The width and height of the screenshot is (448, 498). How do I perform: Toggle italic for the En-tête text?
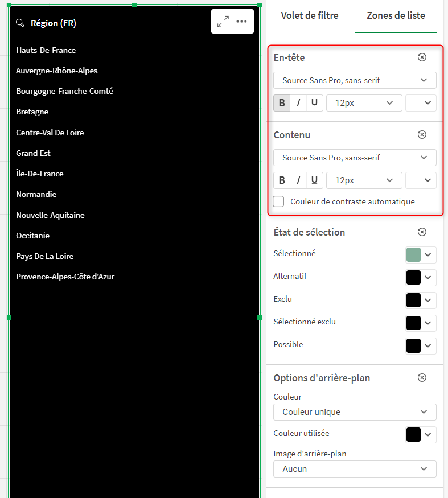[x=298, y=103]
